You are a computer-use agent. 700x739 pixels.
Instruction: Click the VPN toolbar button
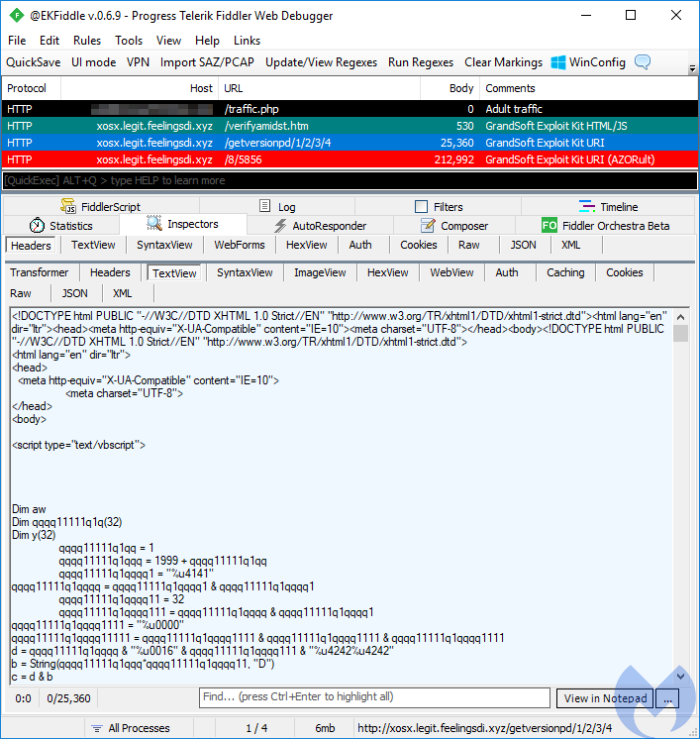(138, 62)
